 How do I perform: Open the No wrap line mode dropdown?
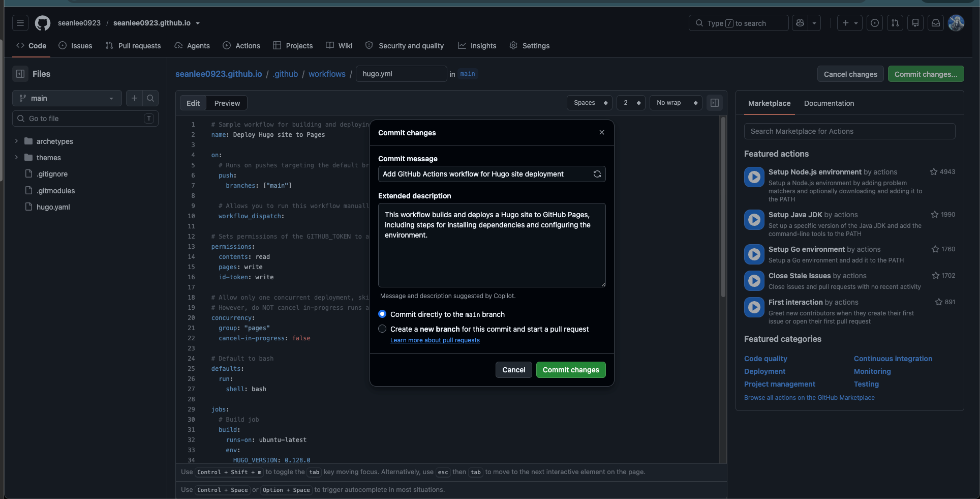point(676,103)
